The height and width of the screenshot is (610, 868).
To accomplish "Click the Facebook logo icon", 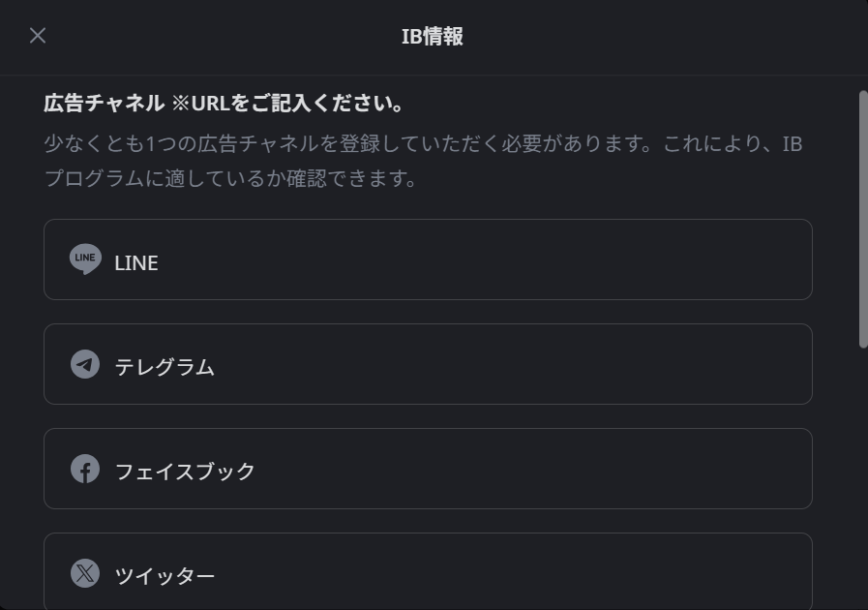I will pyautogui.click(x=85, y=470).
